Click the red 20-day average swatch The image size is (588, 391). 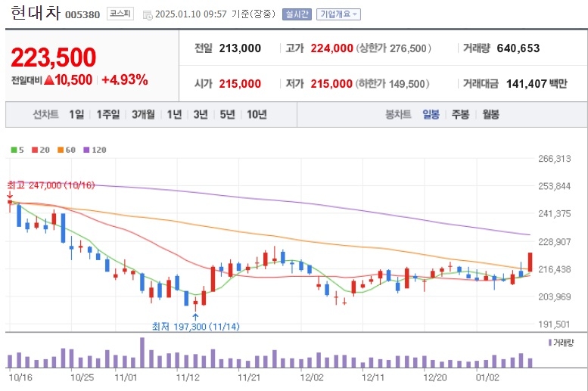click(35, 150)
